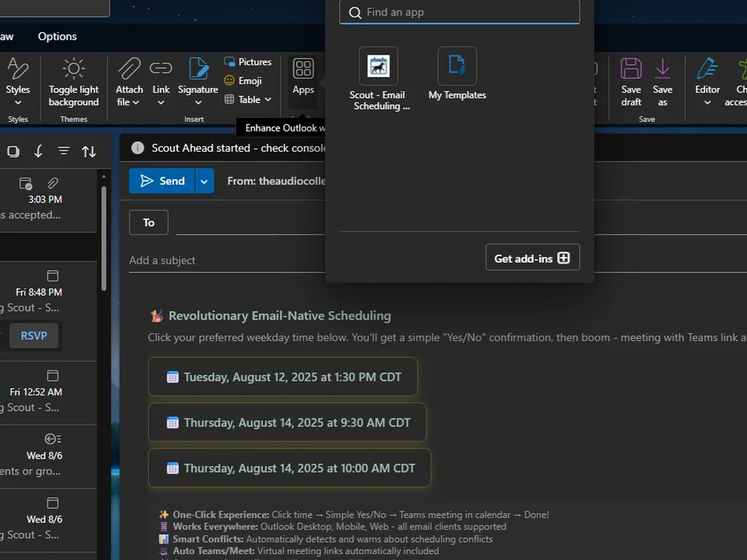747x560 pixels.
Task: Click the jump-to-unread arrow icon
Action: point(39,152)
